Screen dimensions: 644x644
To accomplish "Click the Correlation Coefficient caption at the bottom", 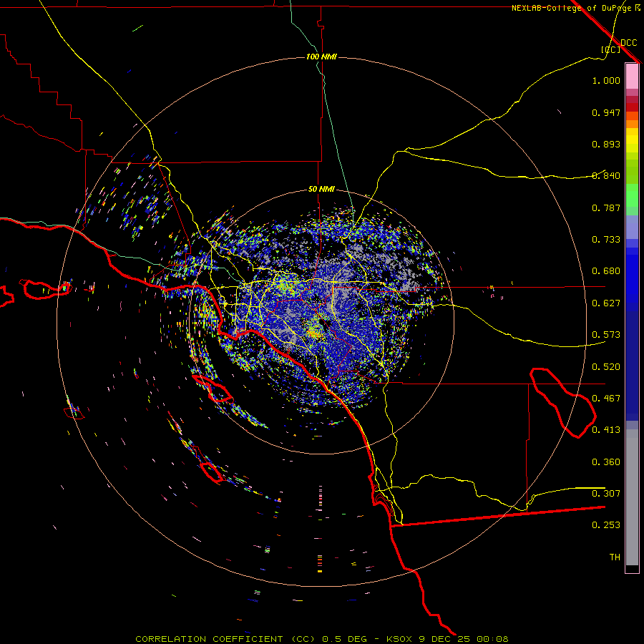I will 321,639.
